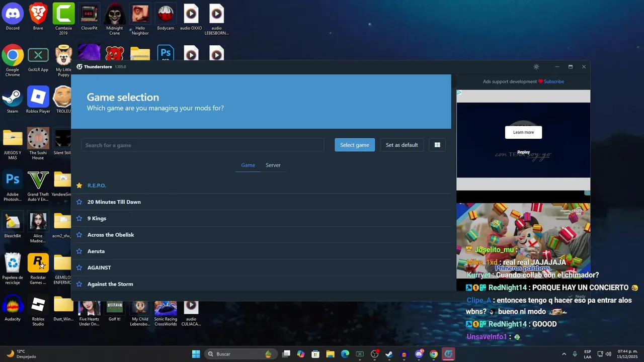Image resolution: width=644 pixels, height=362 pixels.
Task: Favorite 20 Minutes Till Dawn with its star
Action: click(x=79, y=202)
